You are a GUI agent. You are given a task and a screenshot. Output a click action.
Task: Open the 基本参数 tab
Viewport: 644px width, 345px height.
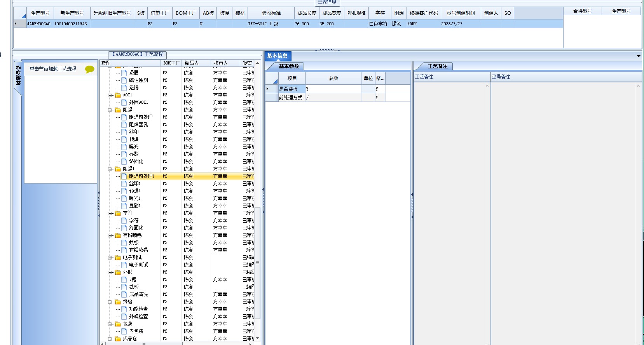(x=288, y=66)
